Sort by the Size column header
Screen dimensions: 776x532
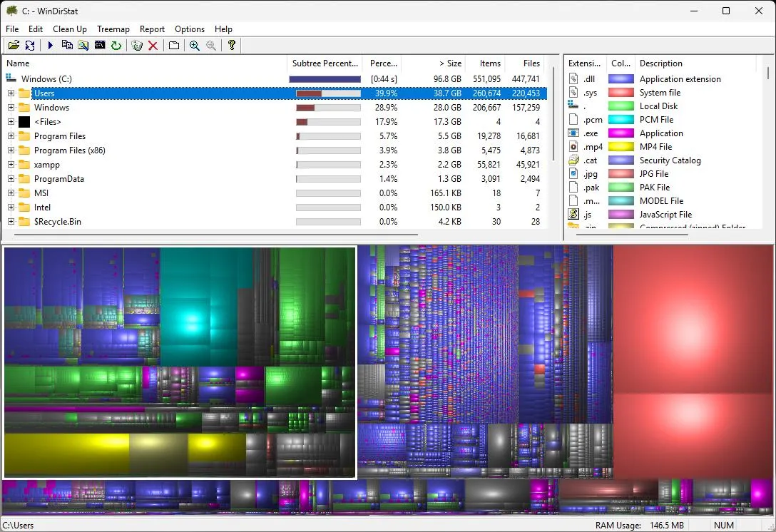[434, 63]
